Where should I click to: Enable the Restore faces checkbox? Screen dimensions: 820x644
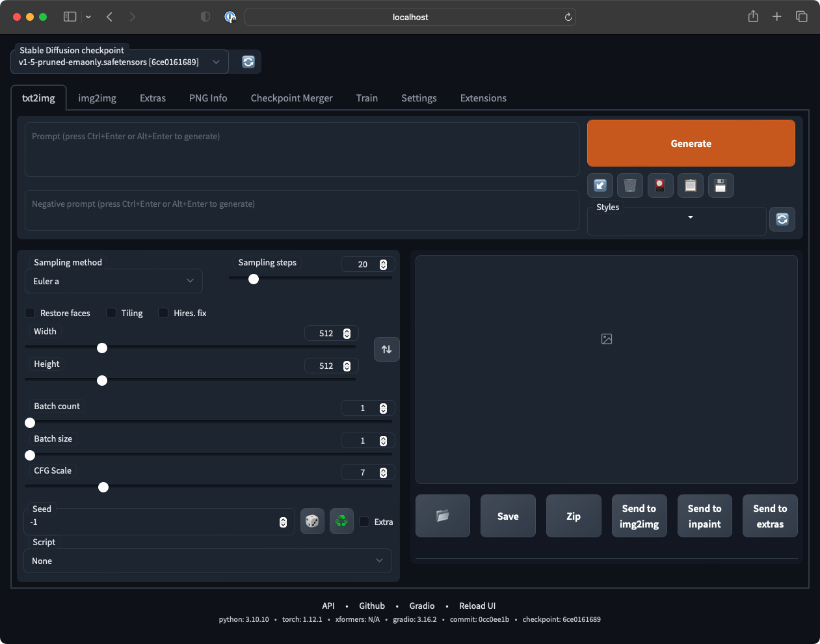31,313
